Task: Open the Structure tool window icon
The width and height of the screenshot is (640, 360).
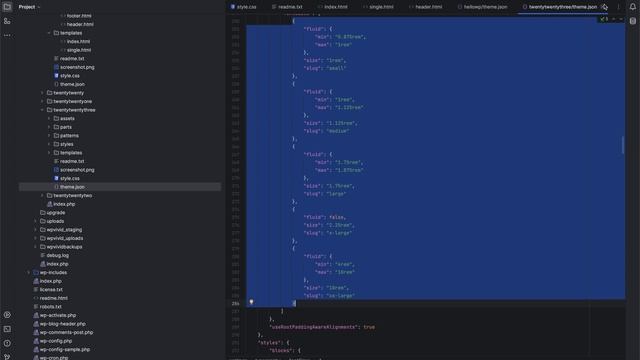Action: 7,21
